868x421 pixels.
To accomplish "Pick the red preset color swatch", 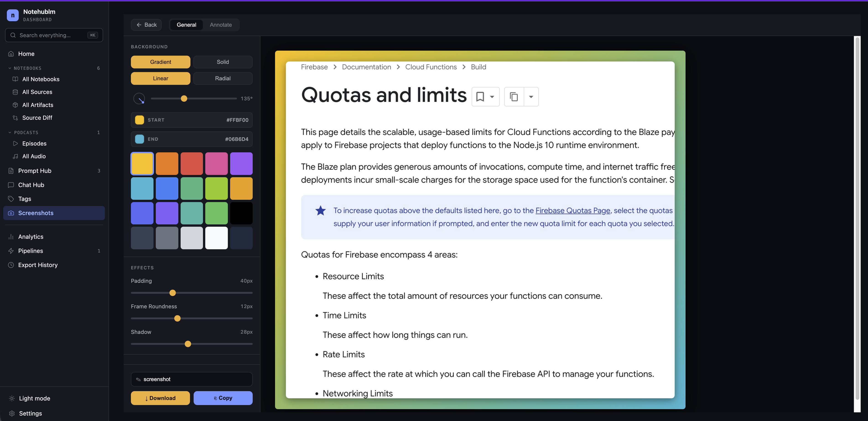I will pyautogui.click(x=192, y=164).
